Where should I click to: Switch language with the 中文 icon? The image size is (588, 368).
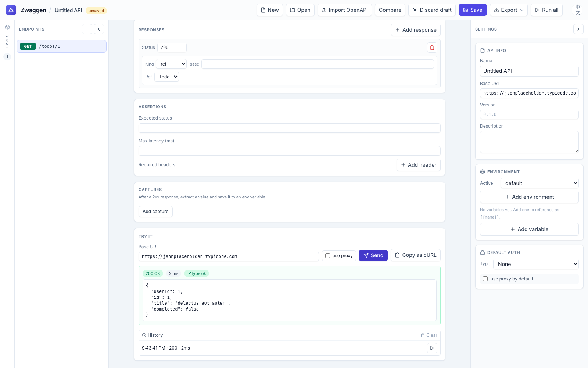[577, 10]
